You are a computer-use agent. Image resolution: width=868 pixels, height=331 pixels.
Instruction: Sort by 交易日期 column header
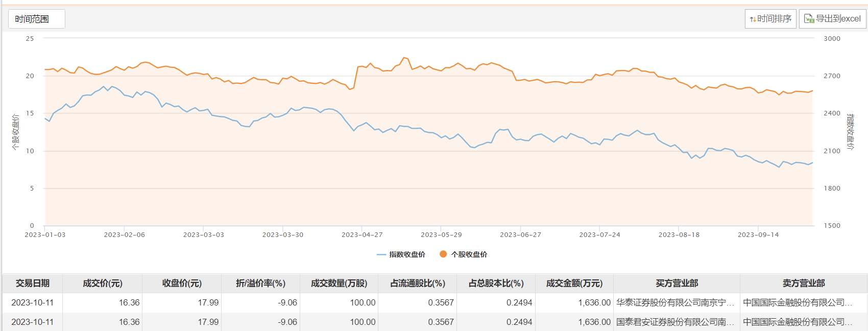33,283
